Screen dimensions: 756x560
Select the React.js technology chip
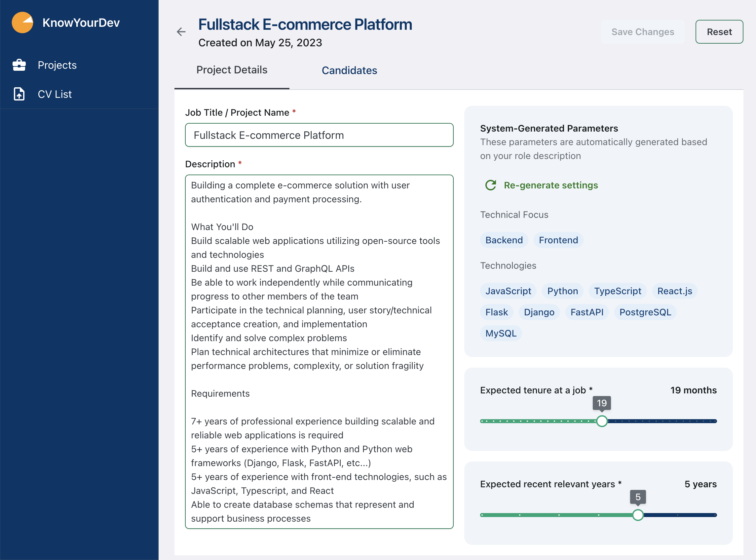674,291
